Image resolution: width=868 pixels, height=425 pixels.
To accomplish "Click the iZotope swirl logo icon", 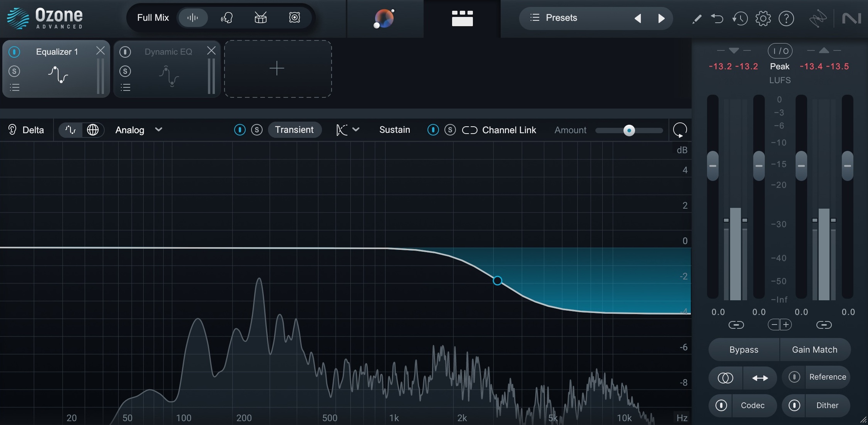I will [818, 18].
